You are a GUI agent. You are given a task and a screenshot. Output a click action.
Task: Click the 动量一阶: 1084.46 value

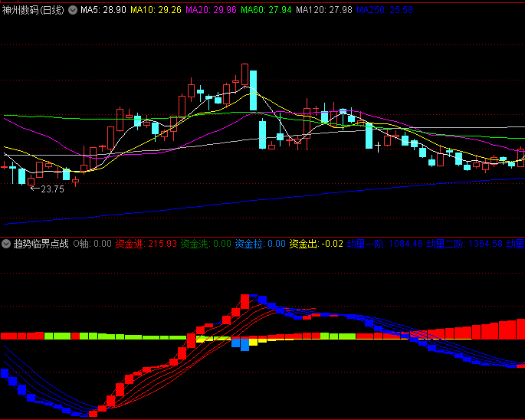pos(385,244)
